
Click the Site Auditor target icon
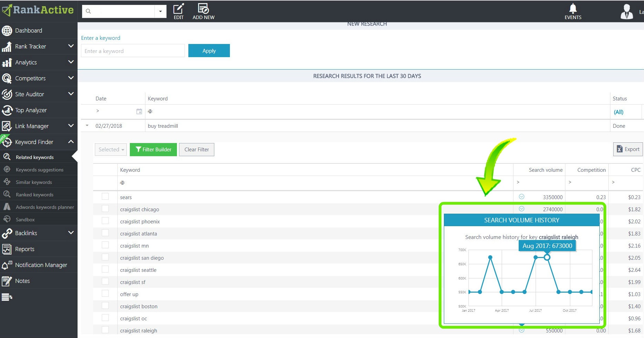7,94
